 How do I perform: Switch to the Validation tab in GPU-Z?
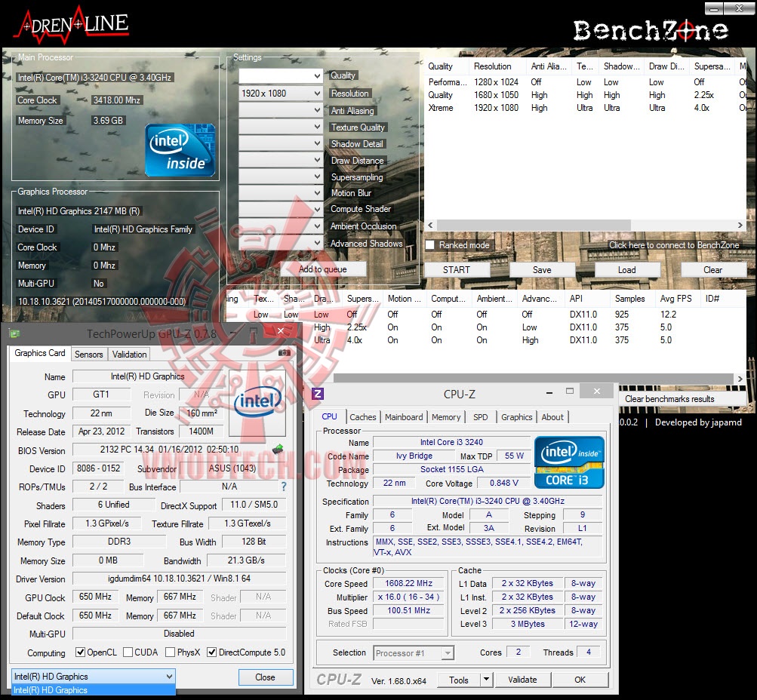(x=129, y=354)
